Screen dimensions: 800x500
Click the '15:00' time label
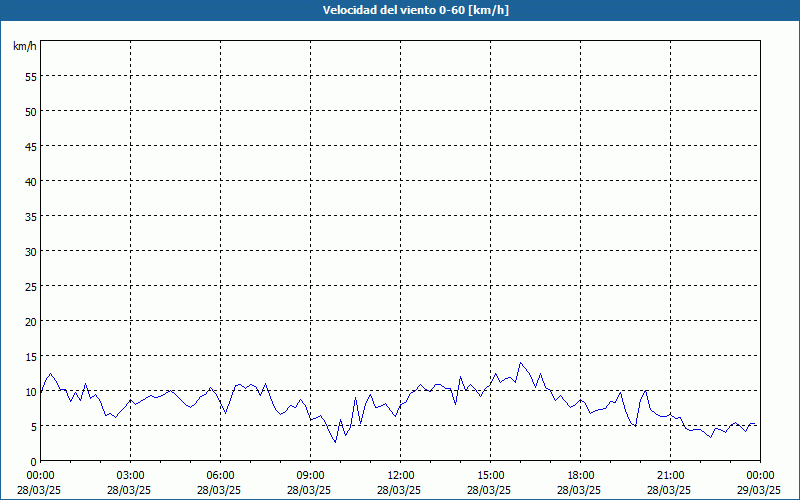tap(490, 476)
